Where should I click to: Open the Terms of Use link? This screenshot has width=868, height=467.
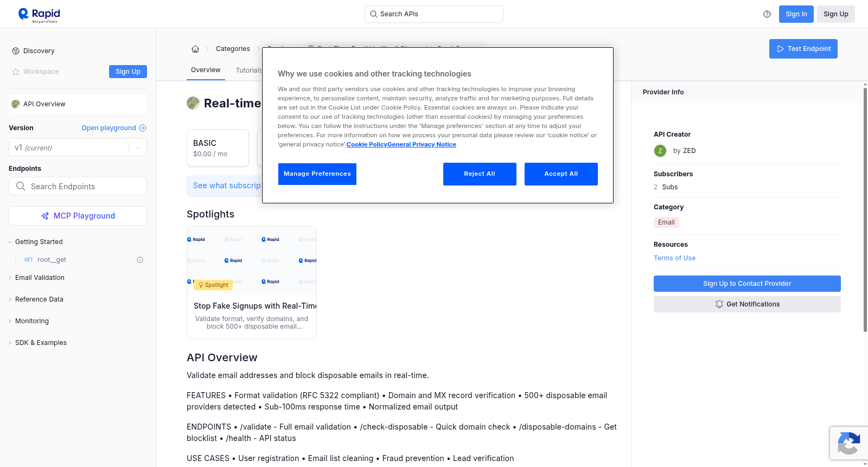point(674,258)
